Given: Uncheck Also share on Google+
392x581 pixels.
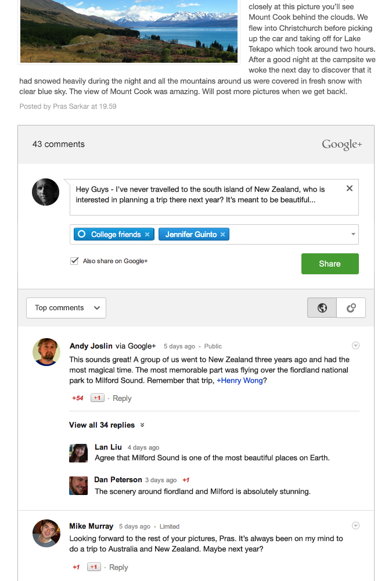Looking at the screenshot, I should pos(74,261).
